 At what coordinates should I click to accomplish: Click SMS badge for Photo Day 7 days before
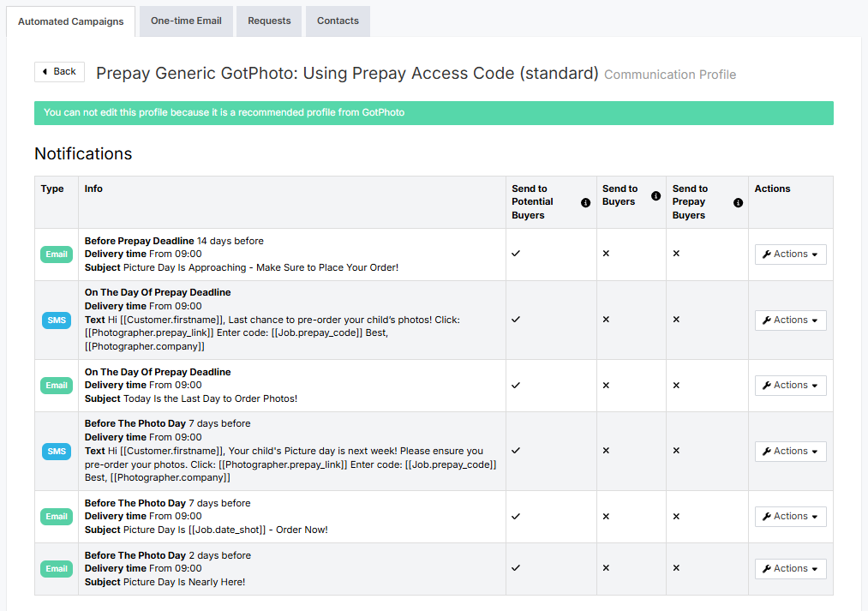57,452
